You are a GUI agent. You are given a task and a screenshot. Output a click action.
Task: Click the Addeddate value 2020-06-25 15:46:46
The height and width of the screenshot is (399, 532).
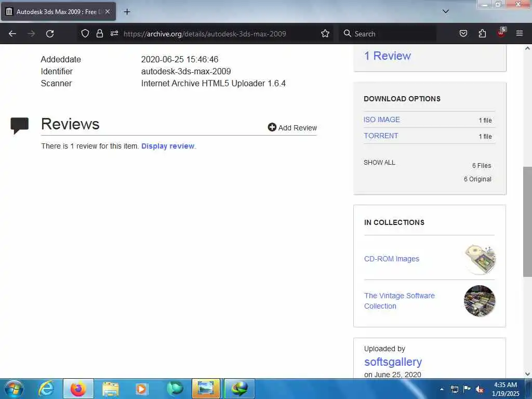(x=180, y=59)
